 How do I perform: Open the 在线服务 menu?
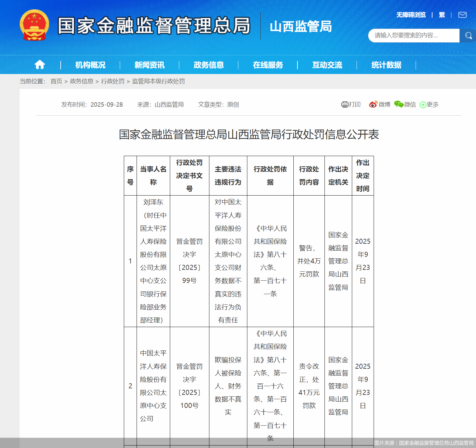coord(268,65)
